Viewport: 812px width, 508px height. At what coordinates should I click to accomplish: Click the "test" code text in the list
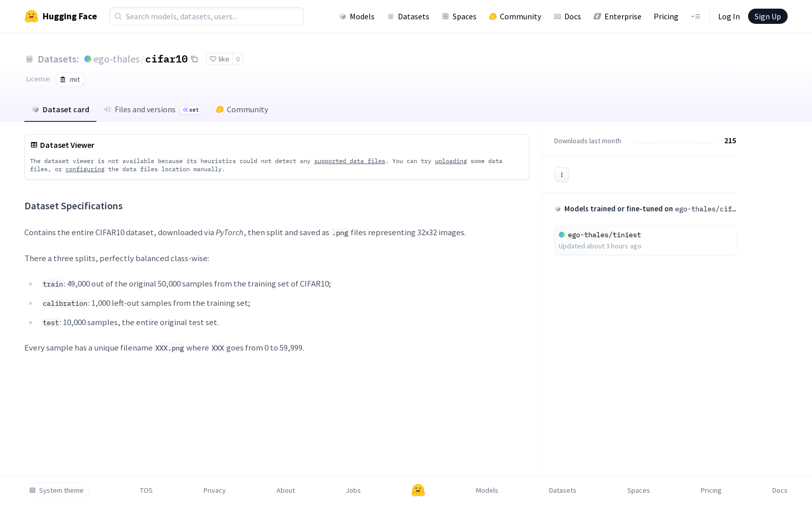click(x=51, y=323)
